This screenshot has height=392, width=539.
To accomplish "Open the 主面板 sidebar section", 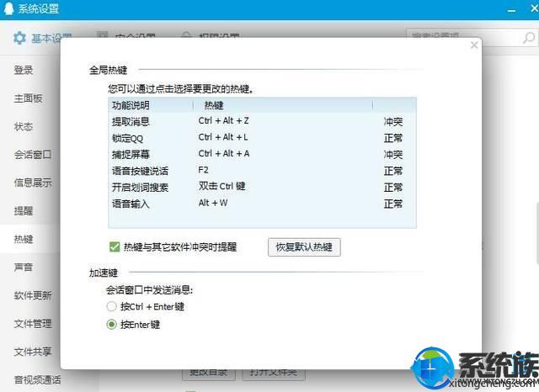I will point(28,98).
